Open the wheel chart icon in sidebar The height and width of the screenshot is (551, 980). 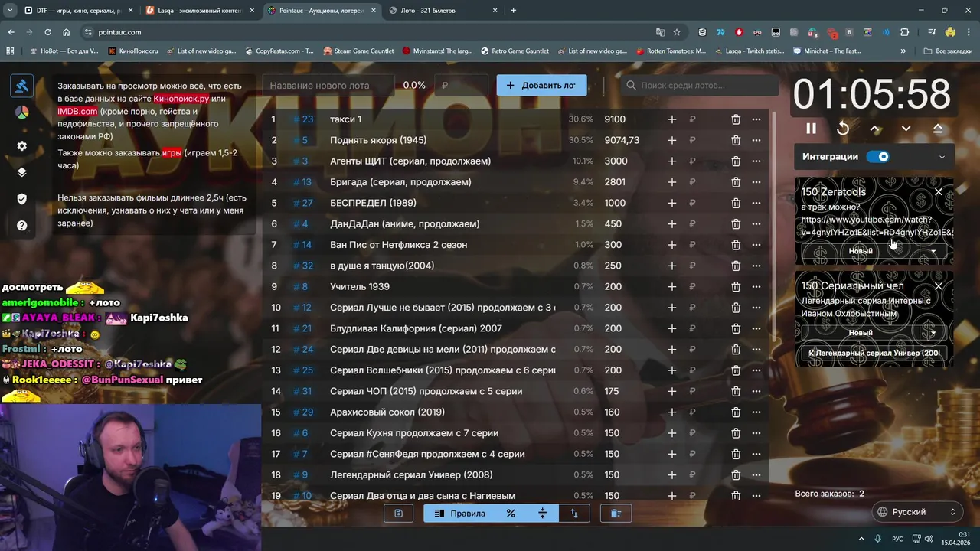click(21, 112)
